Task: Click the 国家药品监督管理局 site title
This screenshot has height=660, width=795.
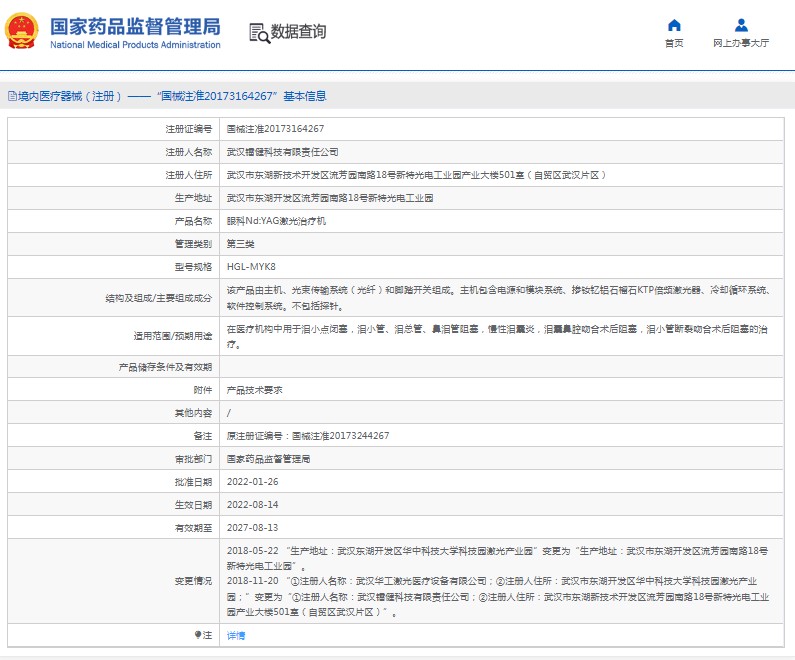Action: pos(135,26)
